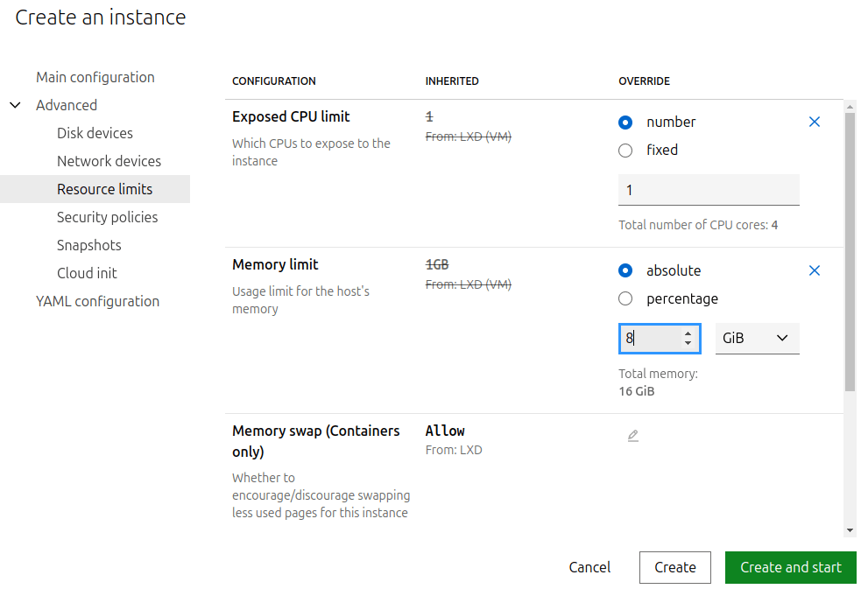
Task: Focus the CPU cores number input
Action: (x=708, y=190)
